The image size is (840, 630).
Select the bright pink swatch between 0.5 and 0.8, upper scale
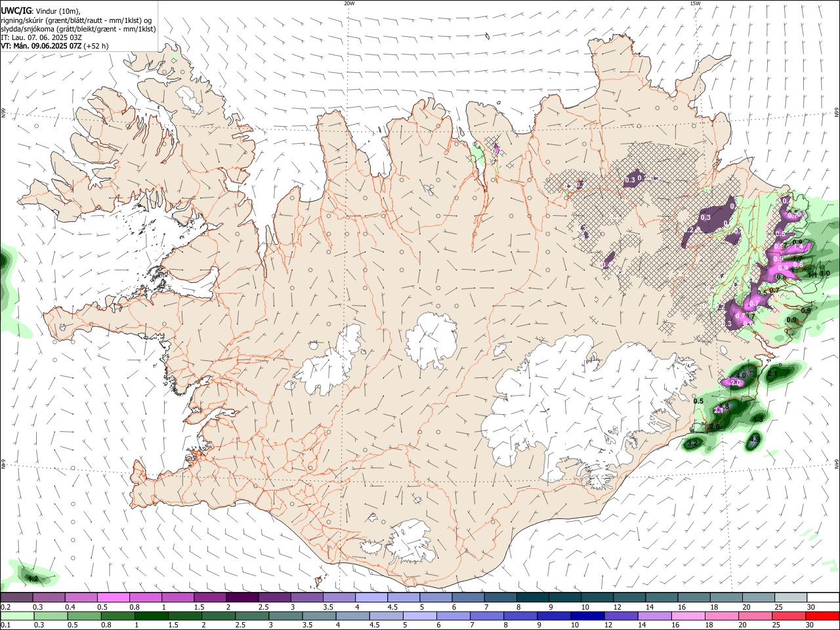(113, 598)
